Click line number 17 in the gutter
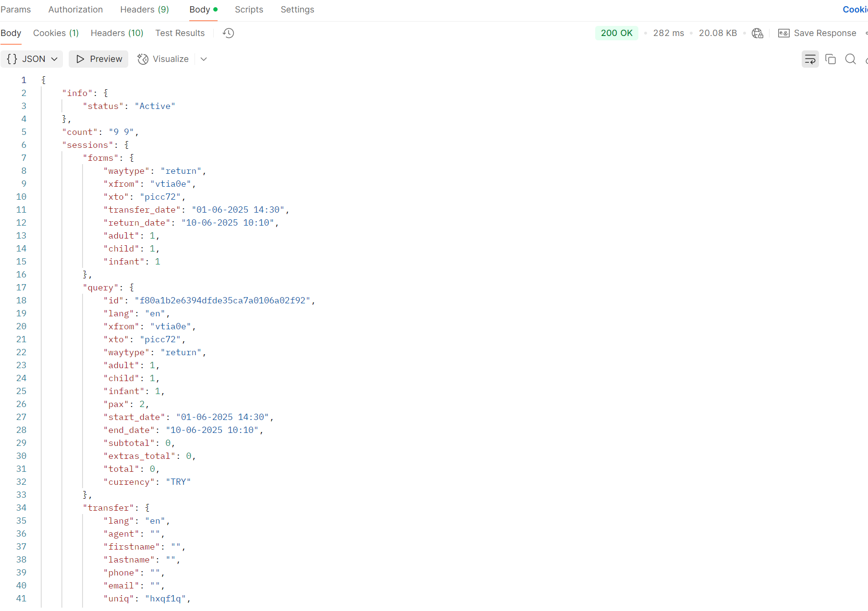868x611 pixels. point(22,288)
